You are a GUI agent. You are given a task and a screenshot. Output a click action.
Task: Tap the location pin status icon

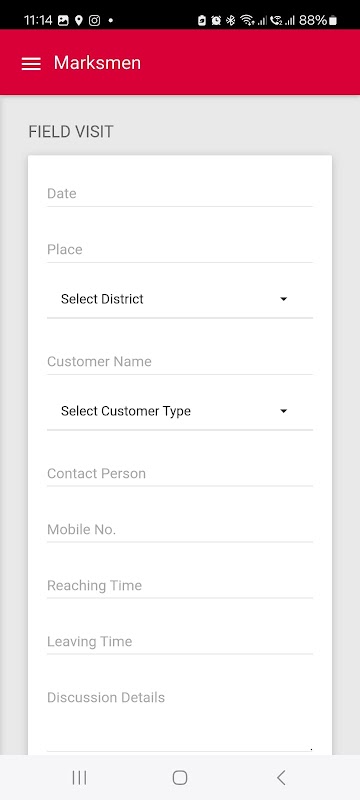[79, 20]
